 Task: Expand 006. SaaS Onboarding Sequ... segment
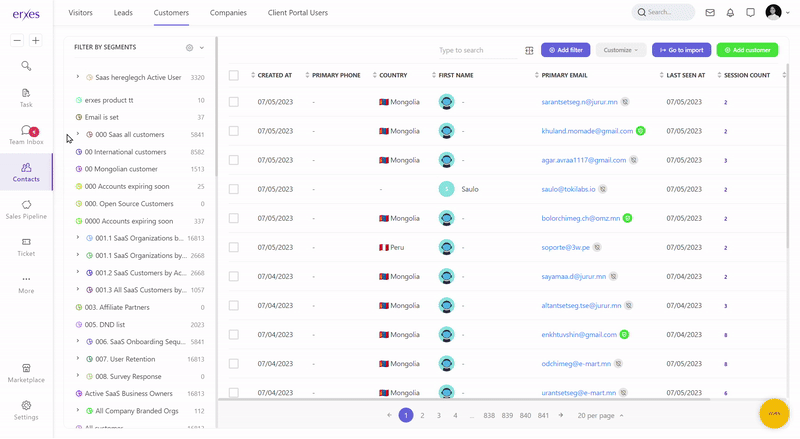(78, 341)
